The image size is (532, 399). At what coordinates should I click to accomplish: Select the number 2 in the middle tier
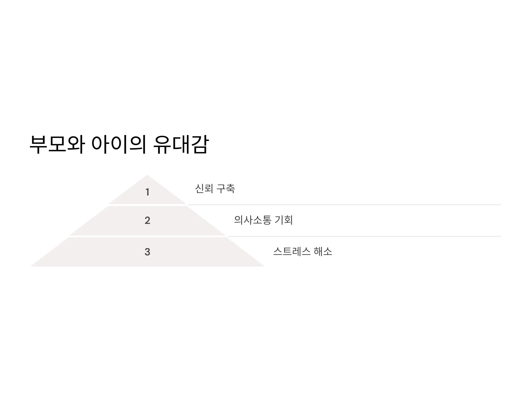pos(147,220)
